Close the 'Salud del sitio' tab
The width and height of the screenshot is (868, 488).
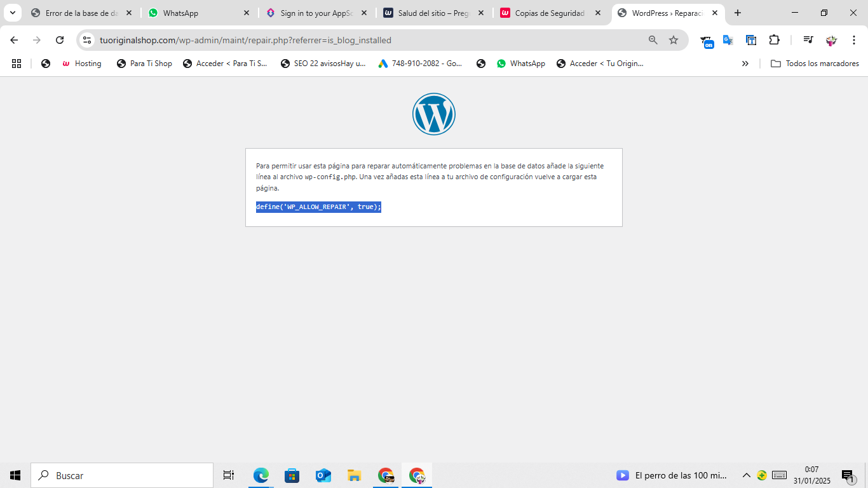pyautogui.click(x=481, y=13)
